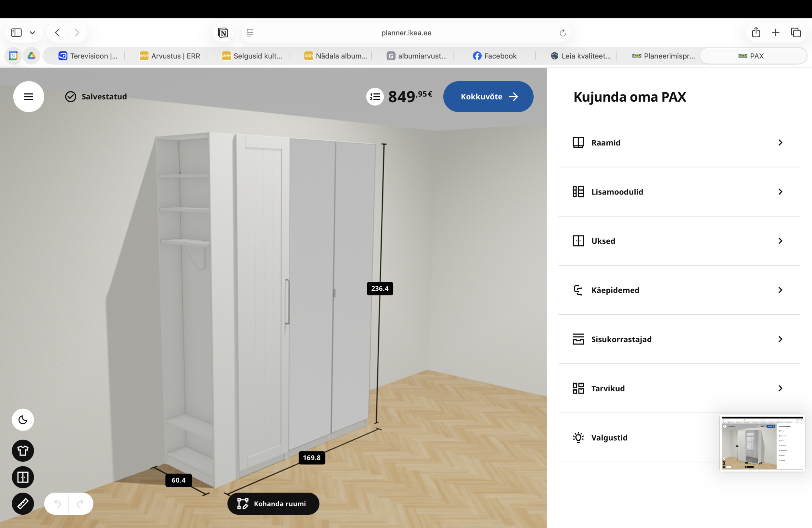The height and width of the screenshot is (528, 812).
Task: Open the item list price icon
Action: (x=375, y=97)
